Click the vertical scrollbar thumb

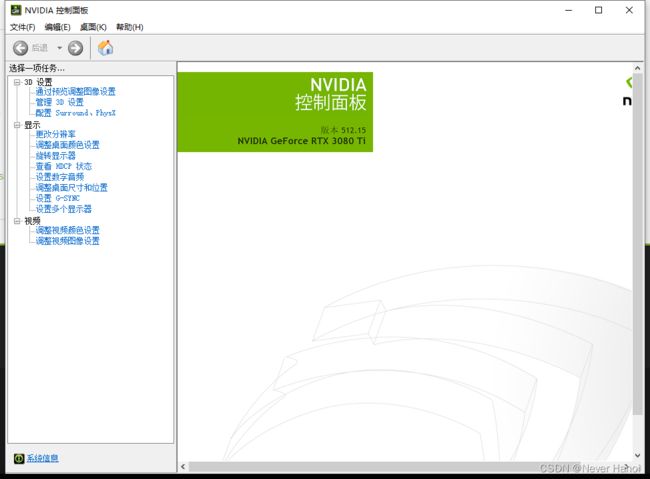point(638,245)
